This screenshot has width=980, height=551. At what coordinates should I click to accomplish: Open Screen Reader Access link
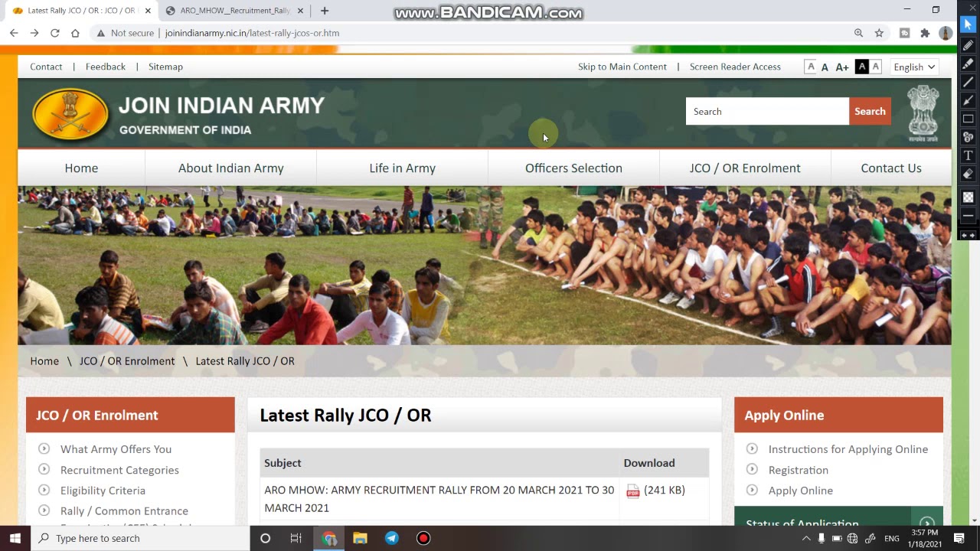pos(735,67)
